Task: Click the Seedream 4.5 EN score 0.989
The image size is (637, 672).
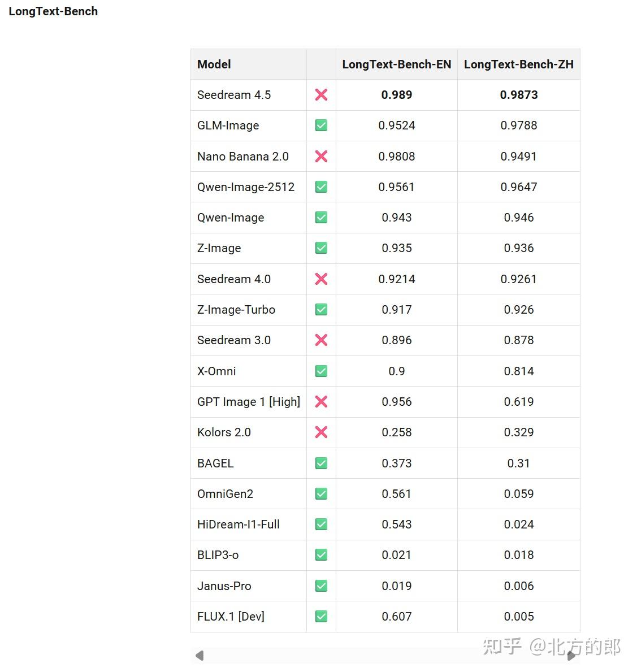Action: pyautogui.click(x=396, y=95)
